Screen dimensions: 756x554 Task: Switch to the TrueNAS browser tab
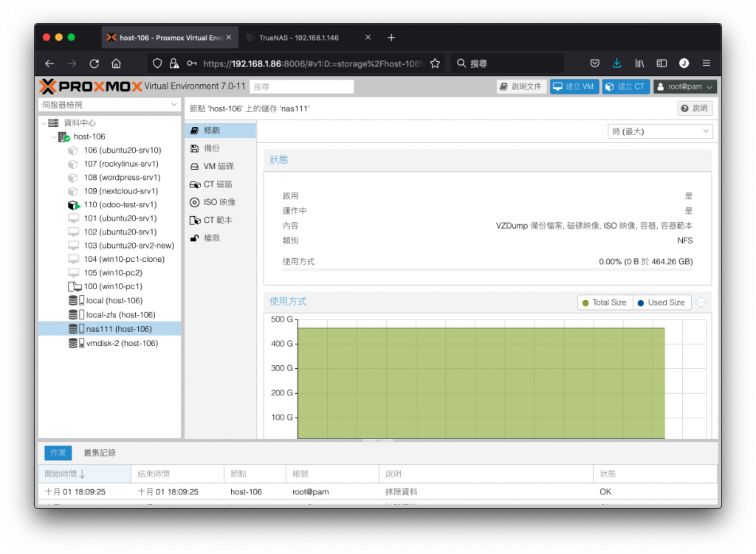click(x=309, y=38)
